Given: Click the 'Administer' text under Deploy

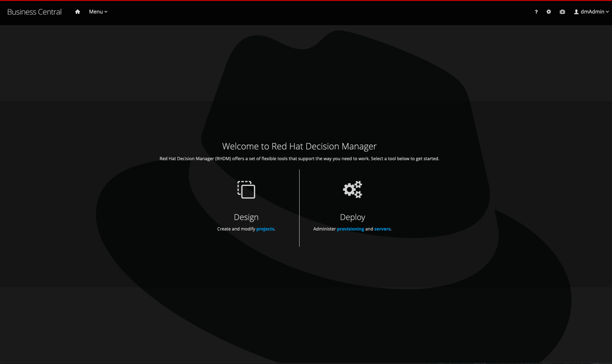Looking at the screenshot, I should [324, 229].
